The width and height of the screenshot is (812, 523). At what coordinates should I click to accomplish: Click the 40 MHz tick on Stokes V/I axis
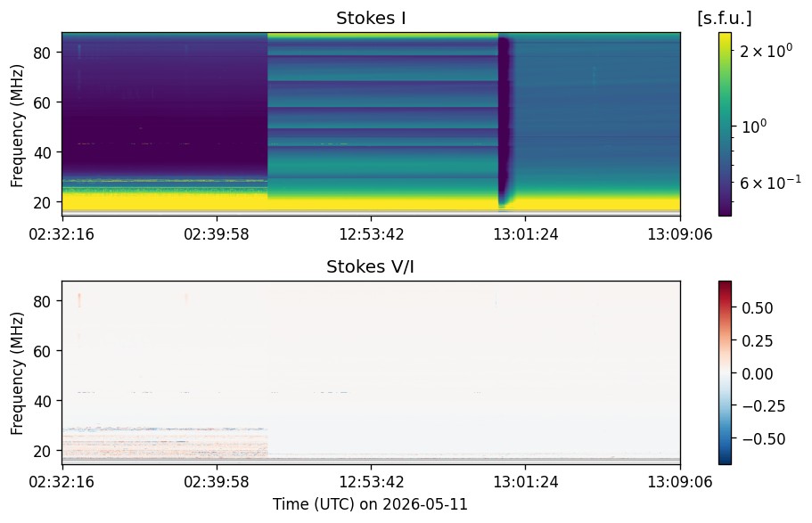point(41,401)
